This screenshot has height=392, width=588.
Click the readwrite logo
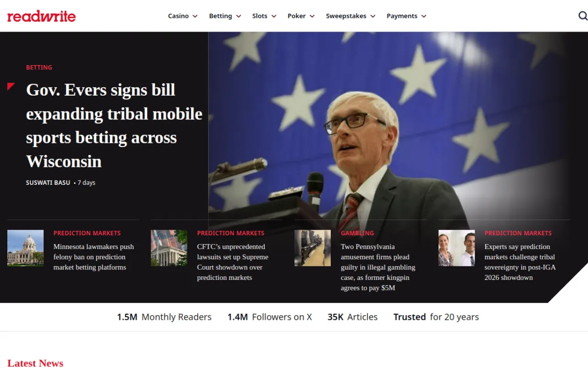(x=41, y=17)
